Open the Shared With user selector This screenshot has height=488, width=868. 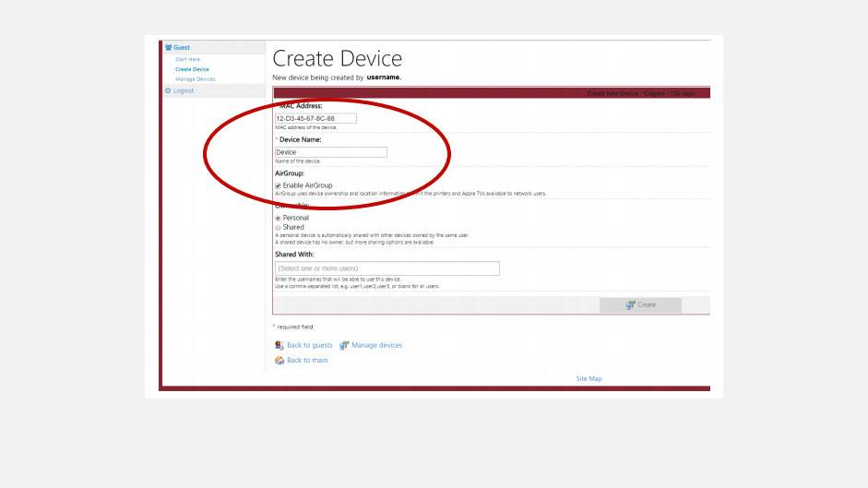pos(386,268)
